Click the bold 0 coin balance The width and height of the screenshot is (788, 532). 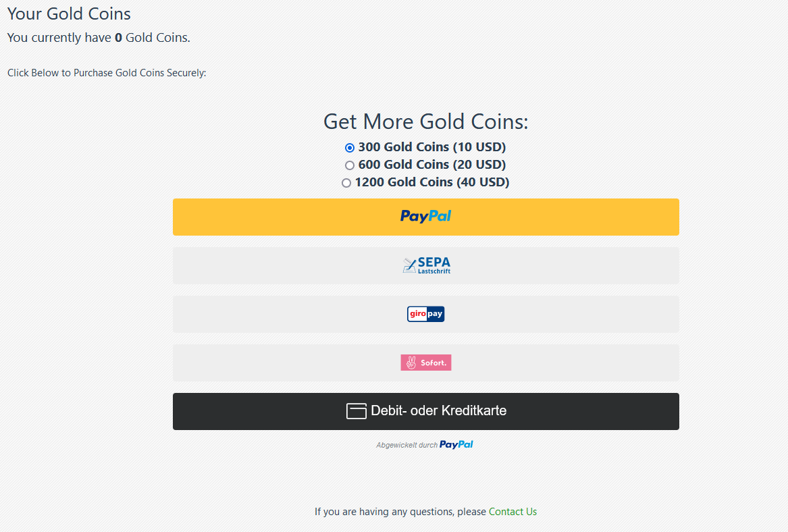point(118,38)
